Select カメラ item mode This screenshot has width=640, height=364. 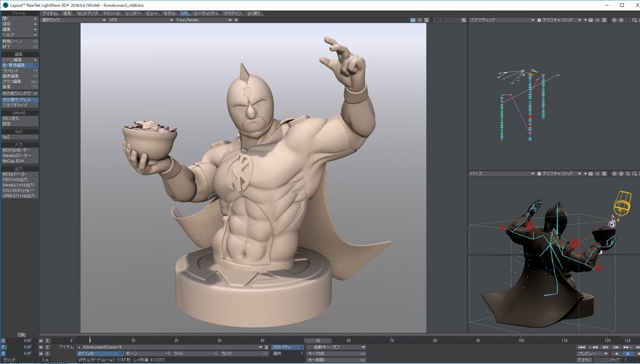pyautogui.click(x=243, y=354)
